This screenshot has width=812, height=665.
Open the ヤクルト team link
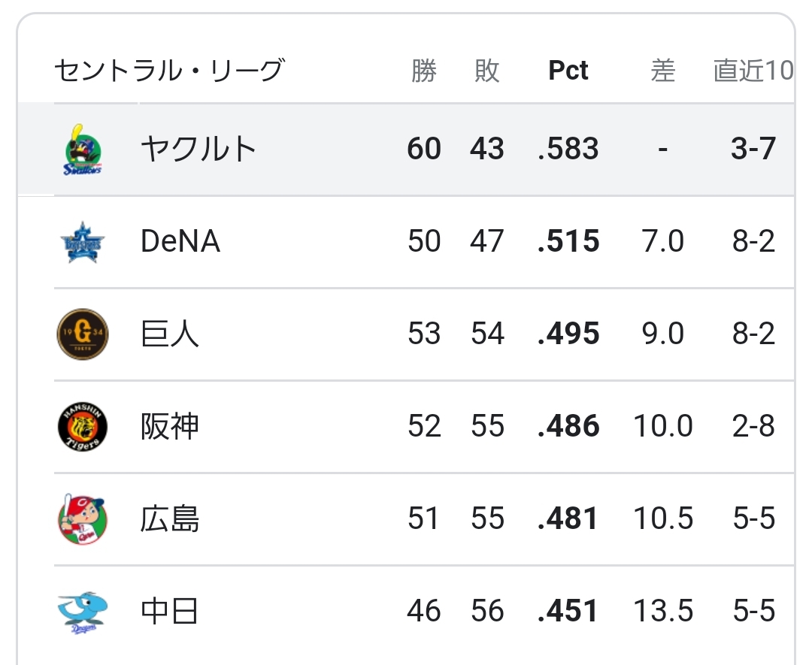198,150
